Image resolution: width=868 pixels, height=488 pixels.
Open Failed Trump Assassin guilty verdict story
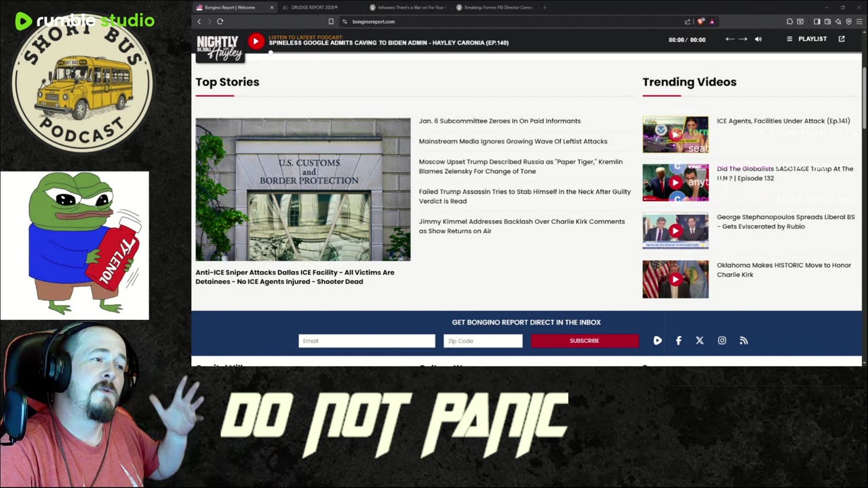pos(525,196)
